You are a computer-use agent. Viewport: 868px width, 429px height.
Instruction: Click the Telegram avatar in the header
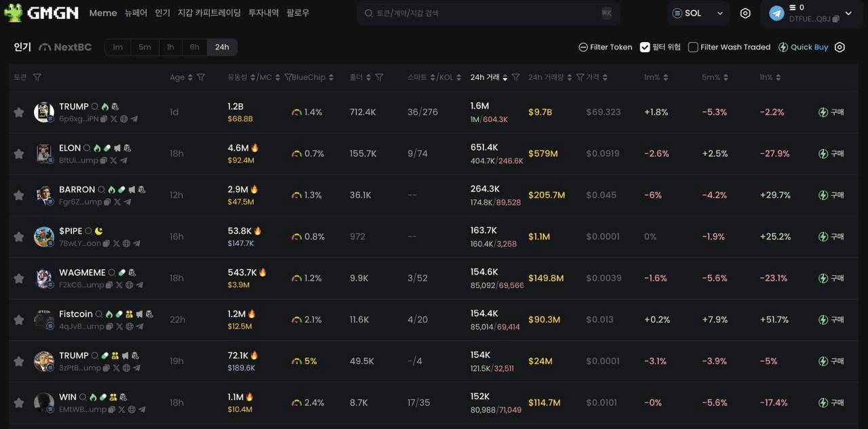click(x=776, y=13)
